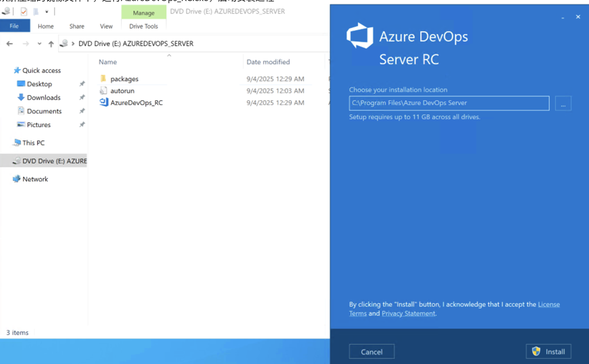Open the Privacy Statement link
The height and width of the screenshot is (364, 589).
pyautogui.click(x=408, y=313)
